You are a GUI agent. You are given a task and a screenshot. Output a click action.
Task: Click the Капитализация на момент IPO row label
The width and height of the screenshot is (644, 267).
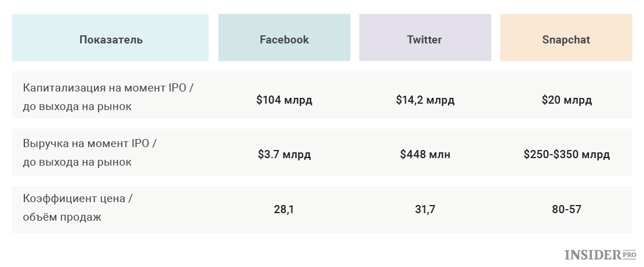pyautogui.click(x=108, y=97)
